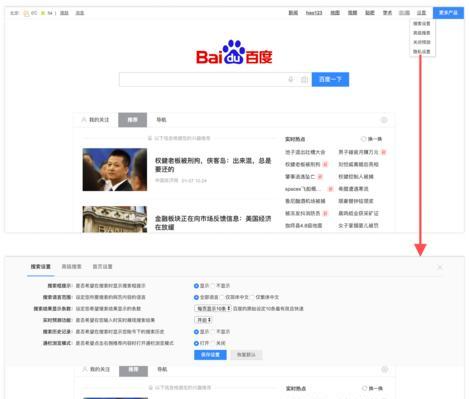Open headline 权健老板被刑拘,侠客岛
Image resolution: width=469 pixels, height=399 pixels.
(x=213, y=165)
